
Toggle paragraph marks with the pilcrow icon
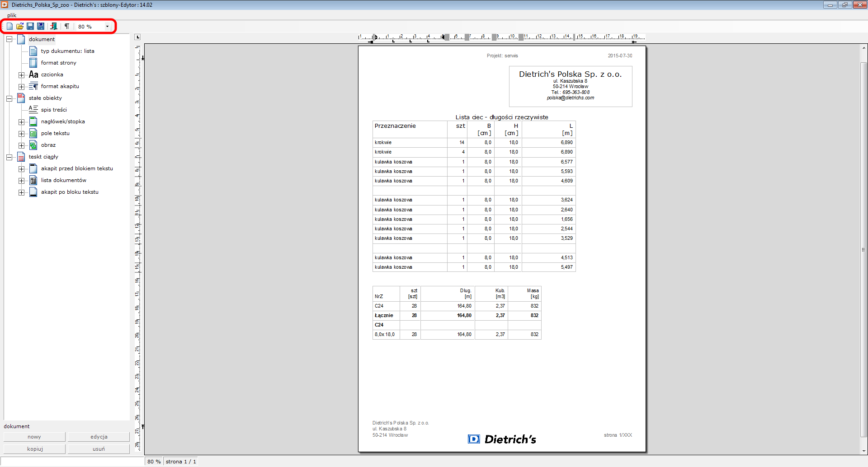coord(67,26)
